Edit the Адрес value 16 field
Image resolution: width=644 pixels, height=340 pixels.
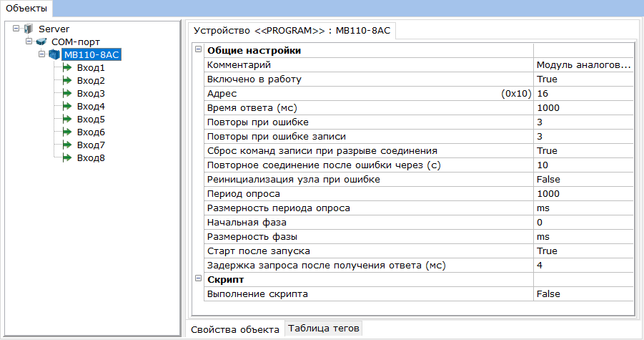tap(583, 94)
